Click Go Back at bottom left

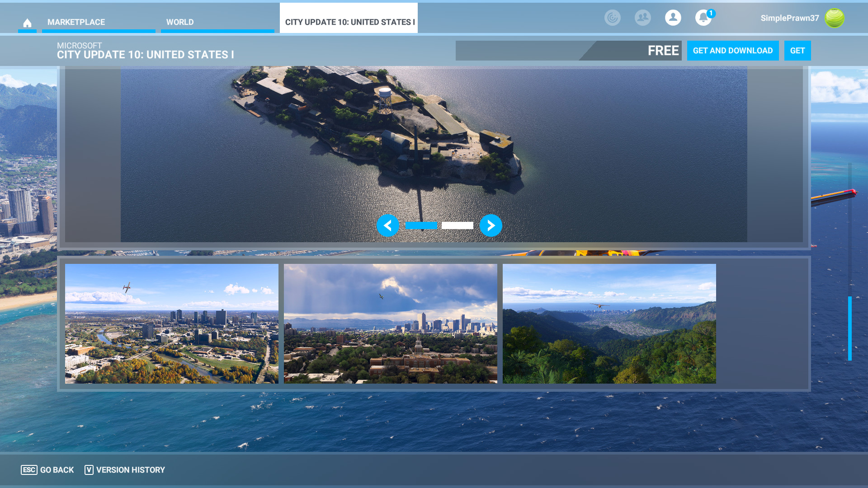(47, 470)
